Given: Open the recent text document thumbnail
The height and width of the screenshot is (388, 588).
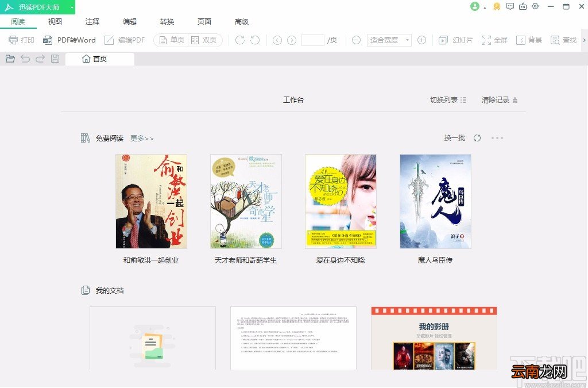Looking at the screenshot, I should [x=293, y=338].
